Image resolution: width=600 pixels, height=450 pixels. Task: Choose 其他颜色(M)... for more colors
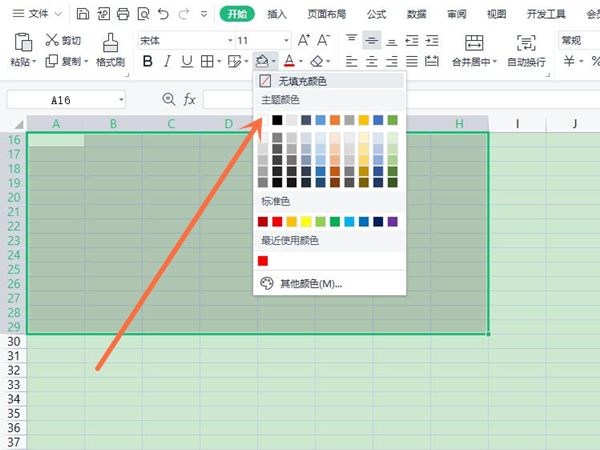click(310, 283)
